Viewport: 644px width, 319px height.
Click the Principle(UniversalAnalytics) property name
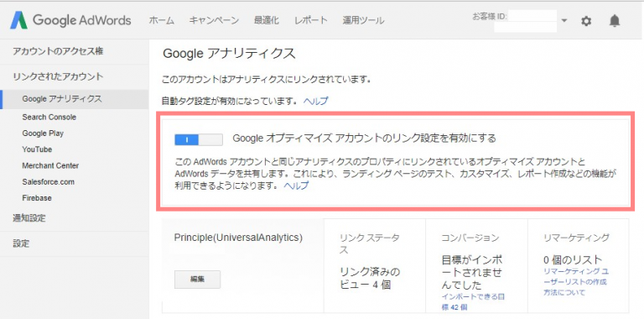(x=239, y=238)
